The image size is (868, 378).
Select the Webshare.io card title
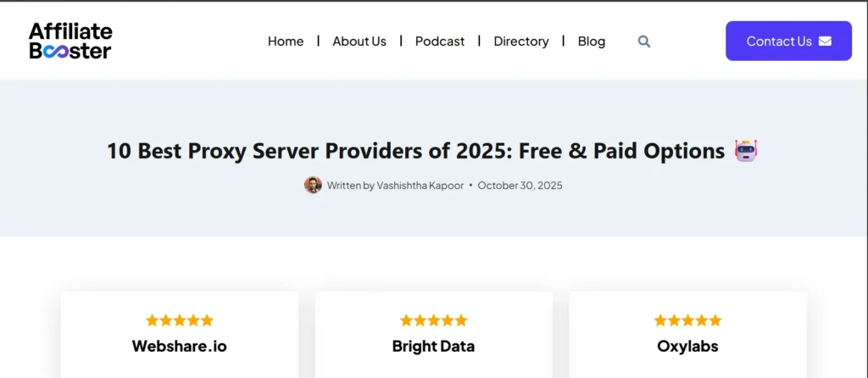click(180, 347)
